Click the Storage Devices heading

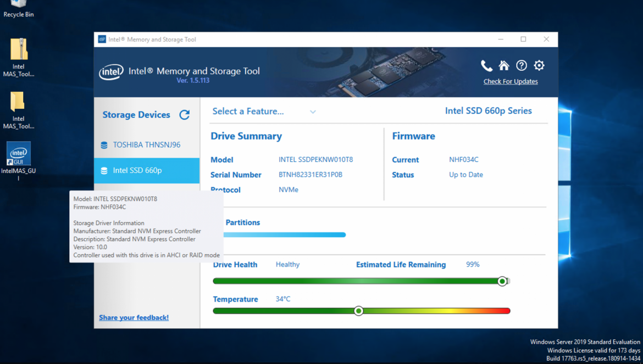click(136, 115)
